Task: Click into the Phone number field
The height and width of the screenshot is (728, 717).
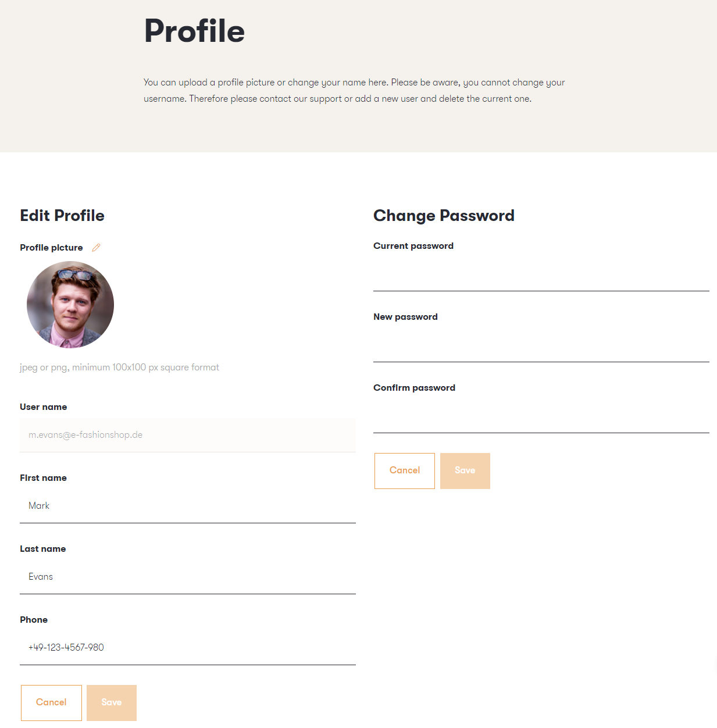Action: point(188,648)
